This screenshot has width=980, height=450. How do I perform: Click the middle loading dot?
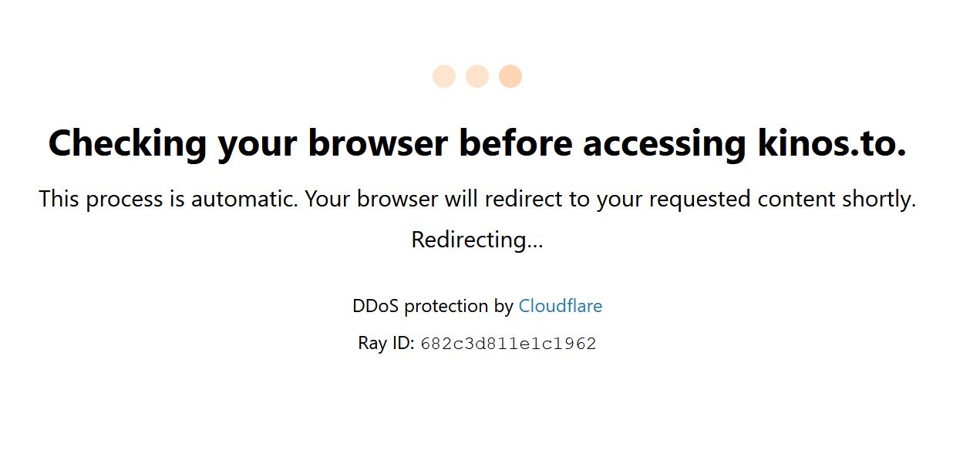pos(477,76)
